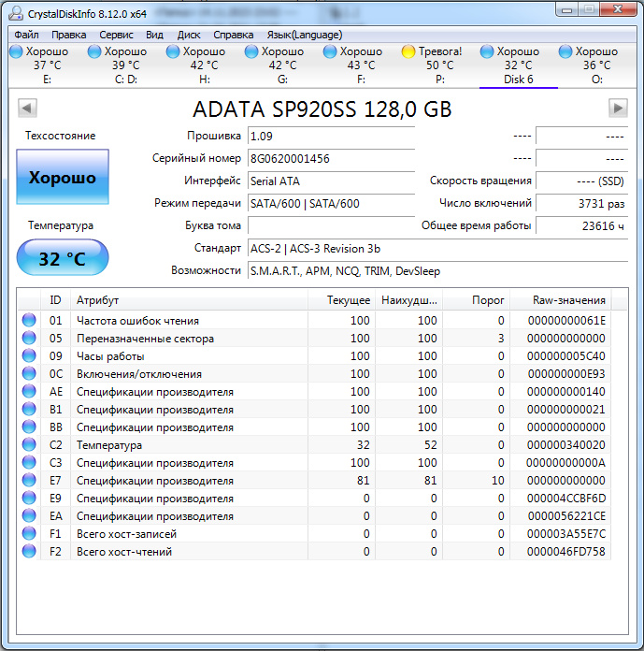Image resolution: width=644 pixels, height=651 pixels.
Task: Click the blue status orb for disk E:
Action: point(16,51)
